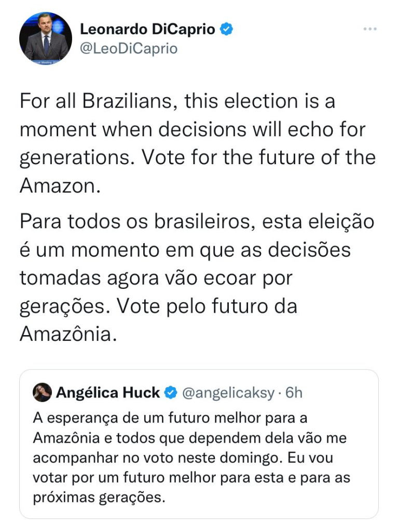Open Leonardo DiCaprio's profile avatar
Viewport: 398px width, 532px height.
(x=46, y=39)
